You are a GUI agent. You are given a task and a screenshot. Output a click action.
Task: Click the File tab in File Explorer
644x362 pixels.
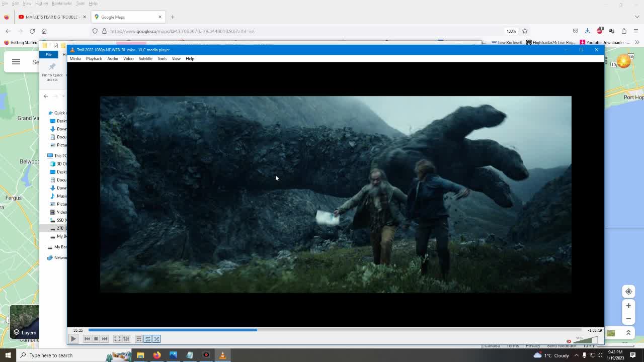click(49, 54)
